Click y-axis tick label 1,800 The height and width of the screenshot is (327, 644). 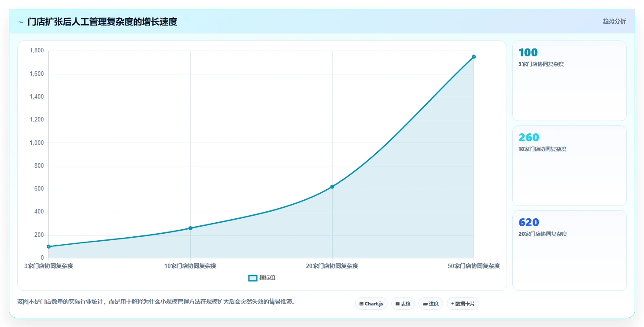click(37, 51)
